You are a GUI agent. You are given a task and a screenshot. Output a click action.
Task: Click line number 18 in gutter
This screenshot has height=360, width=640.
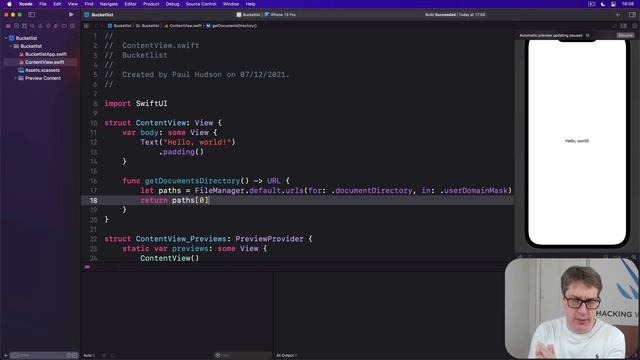tap(93, 200)
